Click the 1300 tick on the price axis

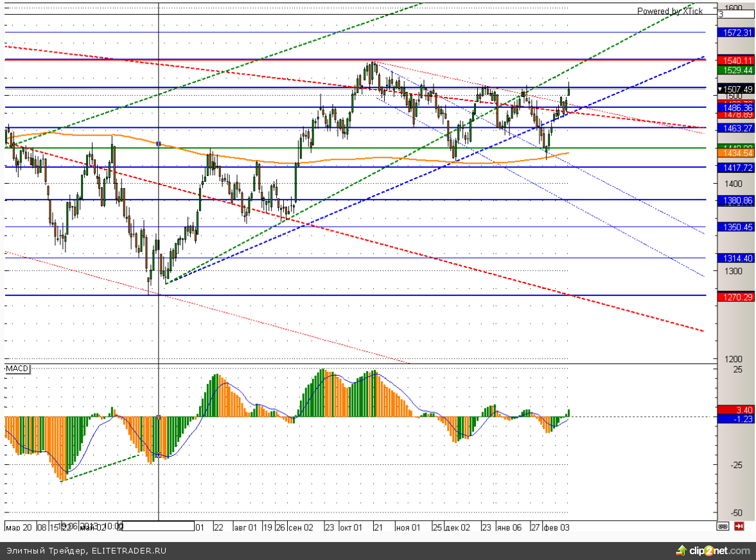[x=733, y=271]
